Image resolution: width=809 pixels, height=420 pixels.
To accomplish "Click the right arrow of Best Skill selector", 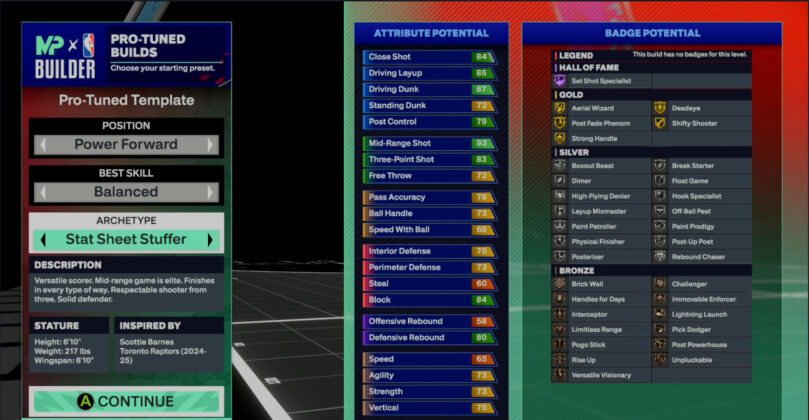I will [209, 192].
